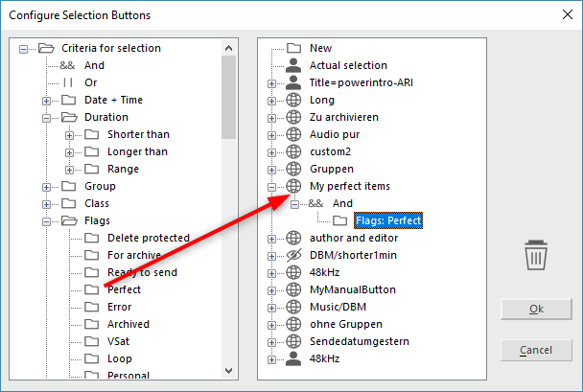Expand the Group criteria node

pos(46,187)
